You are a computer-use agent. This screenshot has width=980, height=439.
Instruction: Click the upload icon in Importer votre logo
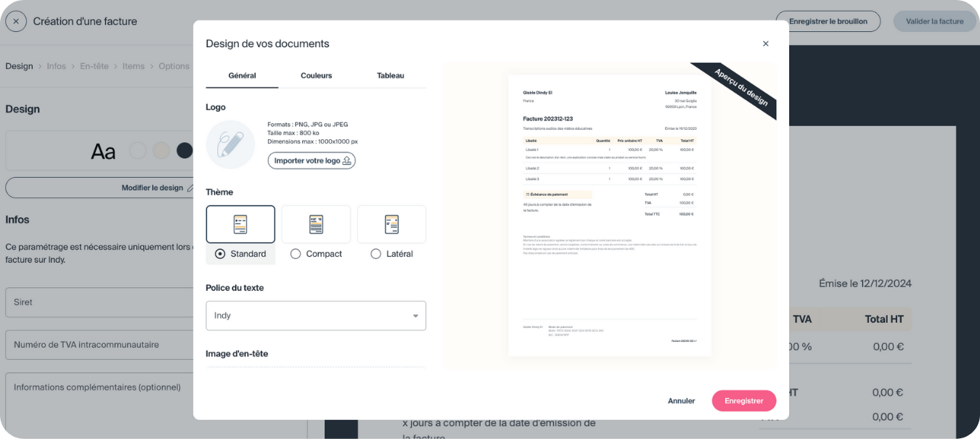[x=347, y=160]
